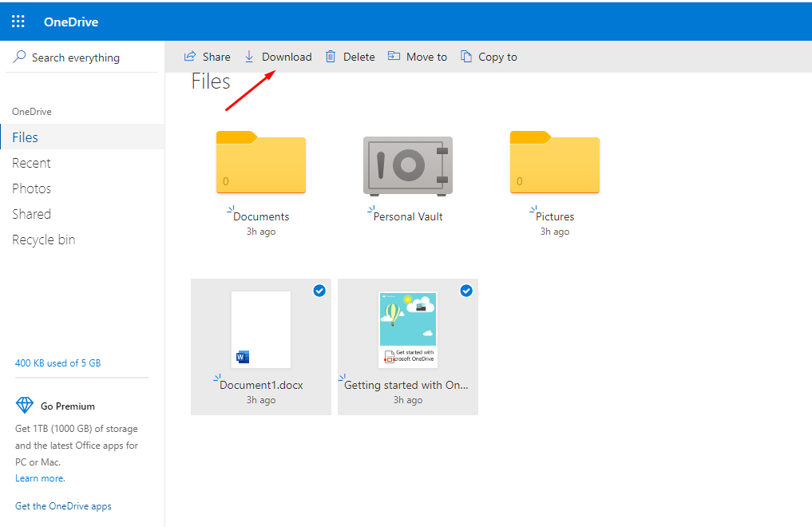Screen dimensions: 812x527
Task: Click the Download toolbar label
Action: 287,57
